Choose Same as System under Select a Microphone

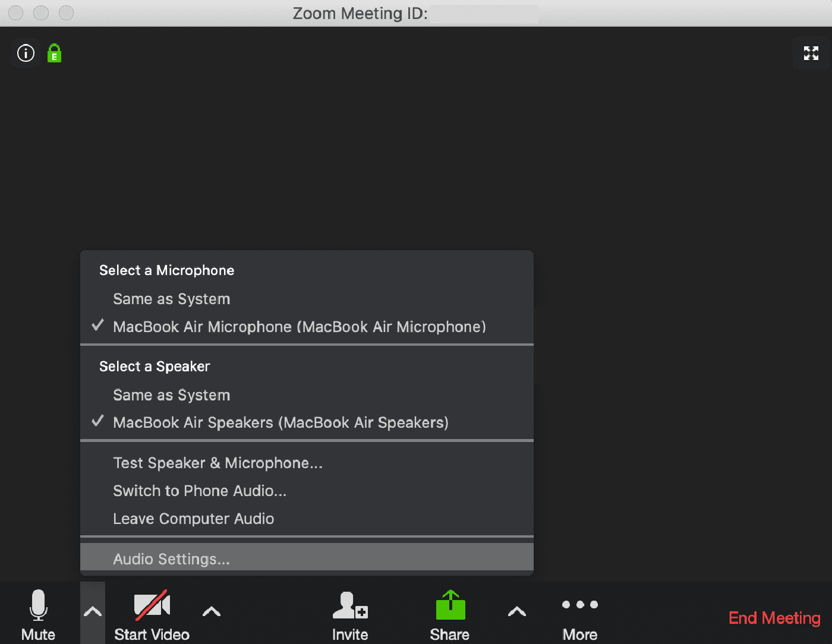(171, 299)
